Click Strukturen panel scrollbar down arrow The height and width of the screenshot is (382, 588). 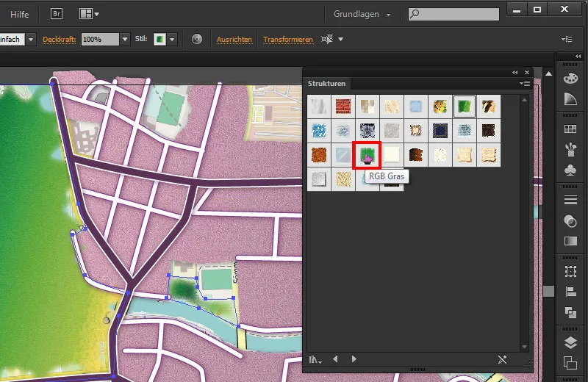click(x=524, y=347)
